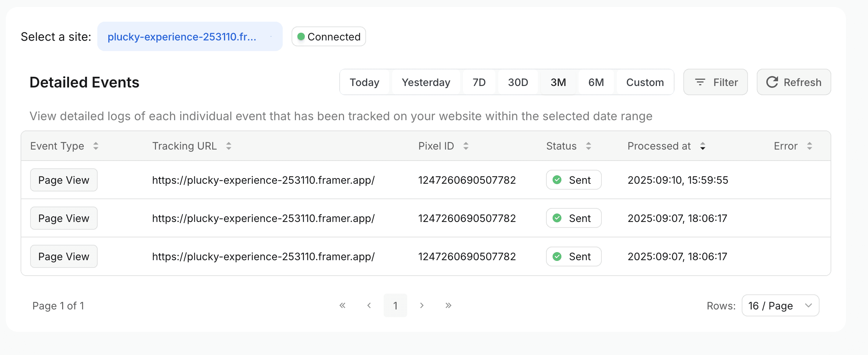Jump to the last page
This screenshot has height=355, width=868.
(x=448, y=305)
